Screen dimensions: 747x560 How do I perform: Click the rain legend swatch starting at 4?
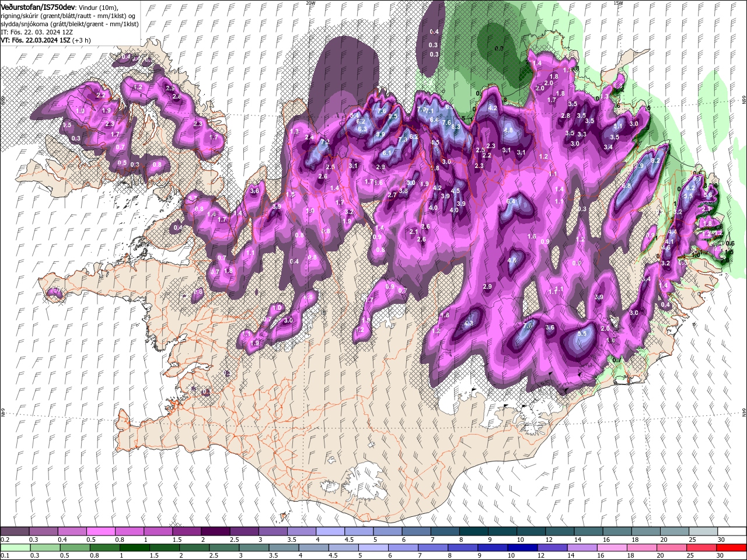point(313,548)
